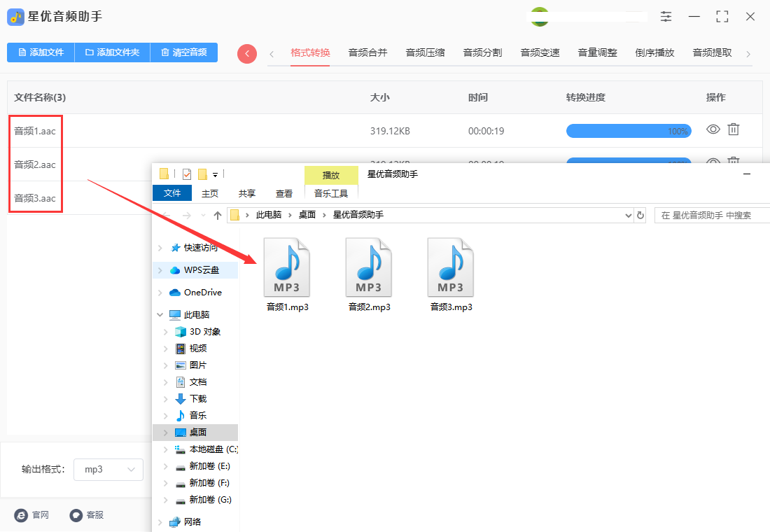Click the fullscreen icon in title bar

(x=722, y=17)
